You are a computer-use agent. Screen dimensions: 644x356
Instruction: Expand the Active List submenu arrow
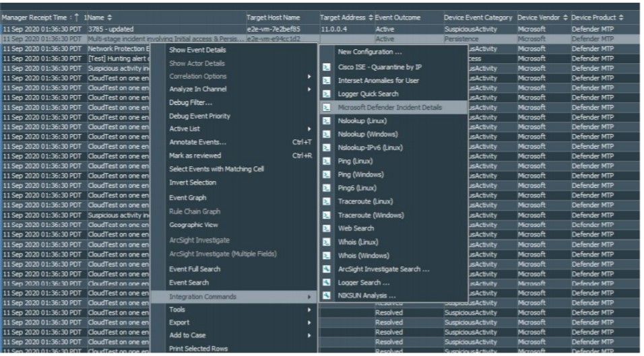[x=309, y=129]
